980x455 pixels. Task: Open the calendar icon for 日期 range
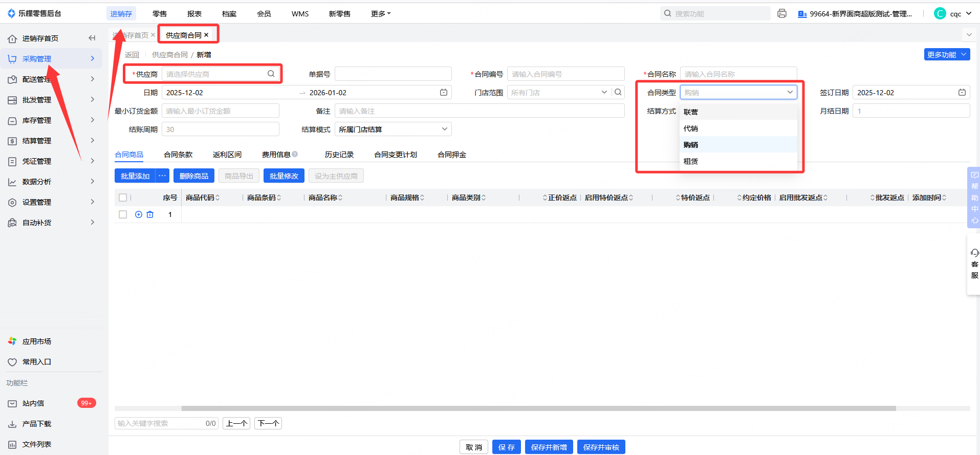[x=444, y=93]
